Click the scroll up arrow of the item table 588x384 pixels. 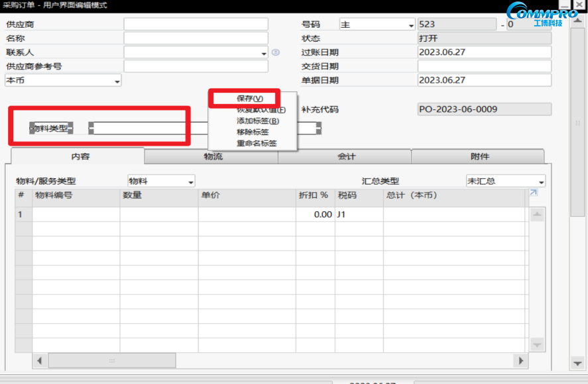(536, 214)
